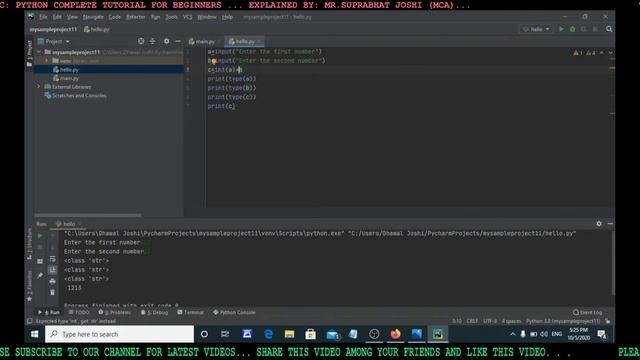
Task: Hide the Project panel with minus icon
Action: 178,41
